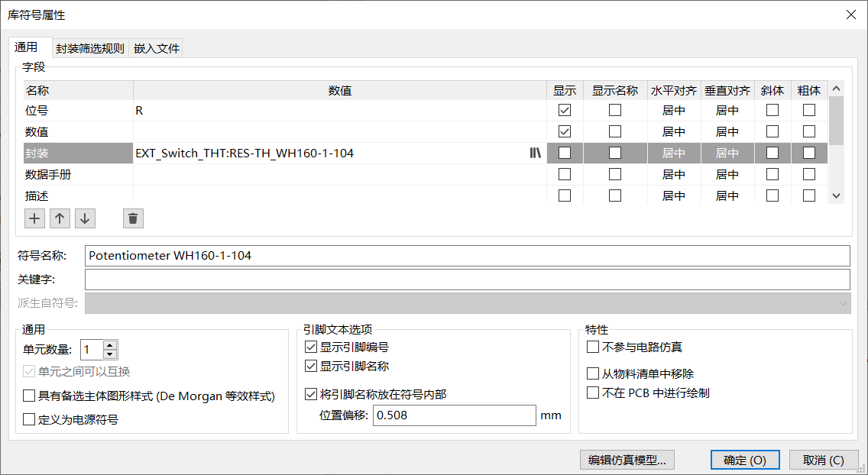868x475 pixels.
Task: Click 编辑仿真模型... button
Action: pos(627,460)
